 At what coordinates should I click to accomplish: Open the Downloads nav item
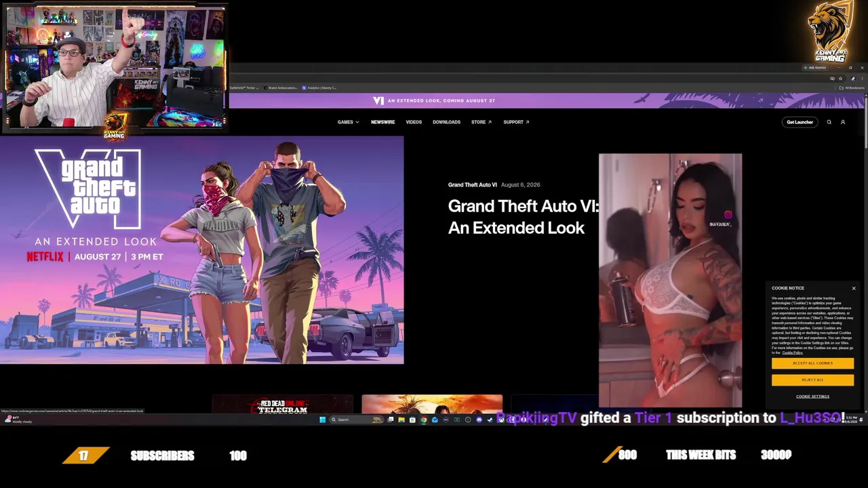coord(446,122)
